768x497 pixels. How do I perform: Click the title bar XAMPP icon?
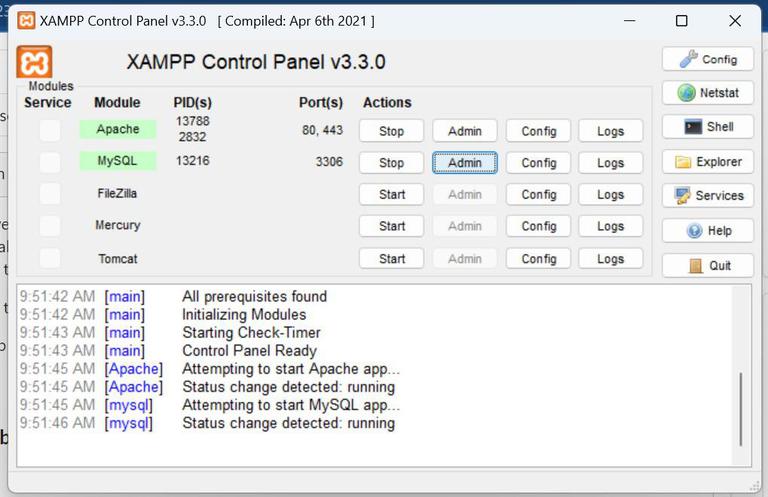click(x=26, y=21)
